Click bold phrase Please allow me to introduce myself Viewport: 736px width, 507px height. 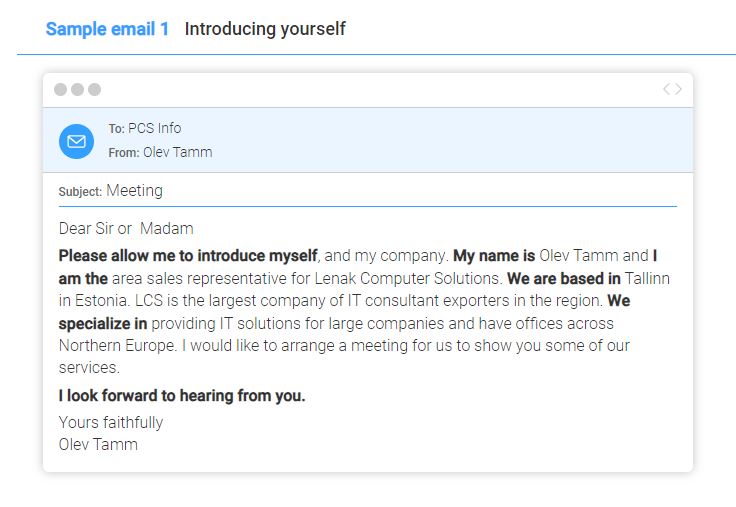pyautogui.click(x=188, y=256)
